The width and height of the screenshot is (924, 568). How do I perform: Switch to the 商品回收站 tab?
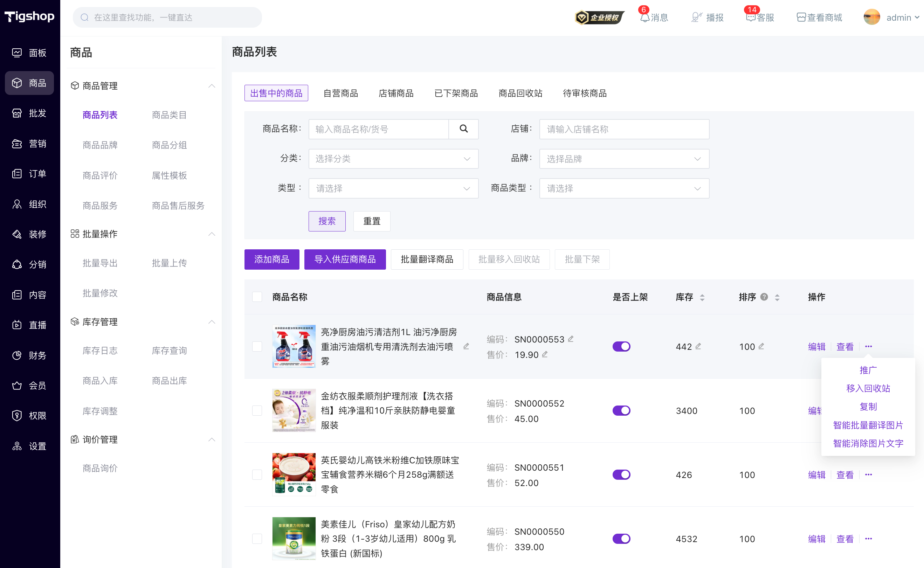tap(520, 93)
